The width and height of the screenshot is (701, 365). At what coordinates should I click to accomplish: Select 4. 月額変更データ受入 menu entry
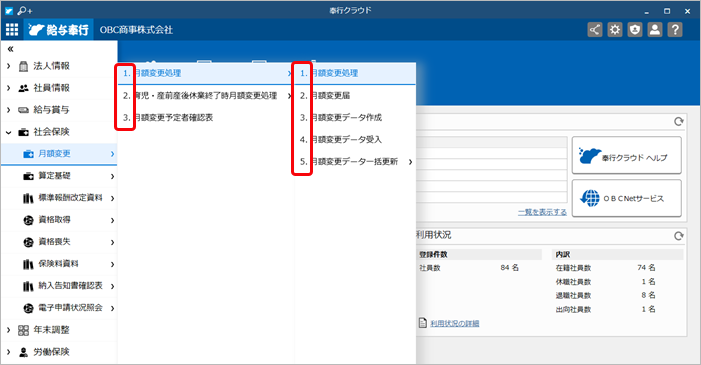355,140
